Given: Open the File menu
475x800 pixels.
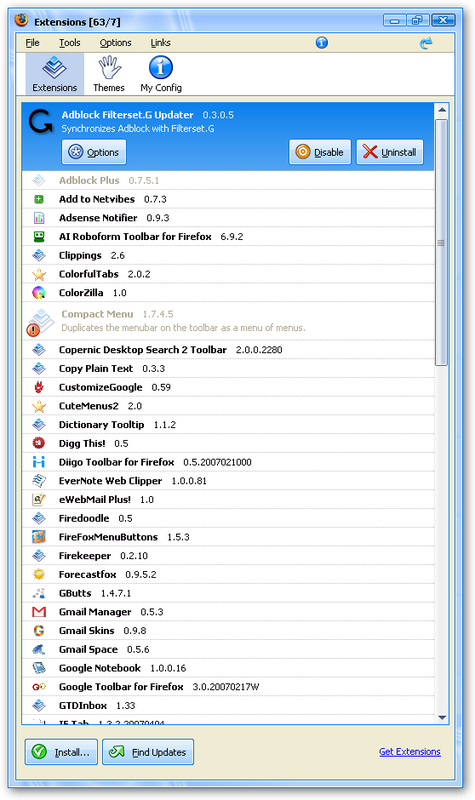Looking at the screenshot, I should [33, 43].
